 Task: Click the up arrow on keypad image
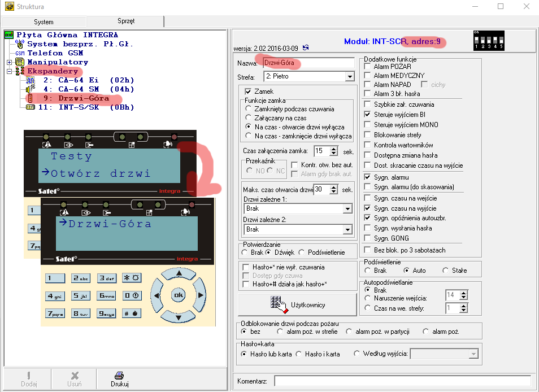coord(179,273)
